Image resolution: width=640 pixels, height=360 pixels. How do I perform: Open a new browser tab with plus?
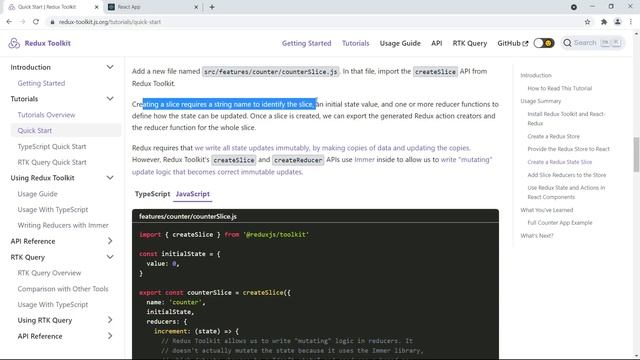pyautogui.click(x=212, y=7)
